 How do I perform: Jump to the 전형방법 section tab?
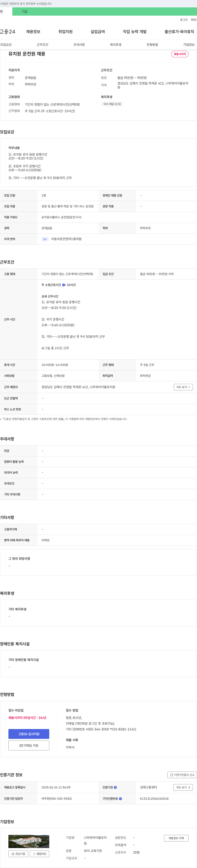click(x=152, y=45)
